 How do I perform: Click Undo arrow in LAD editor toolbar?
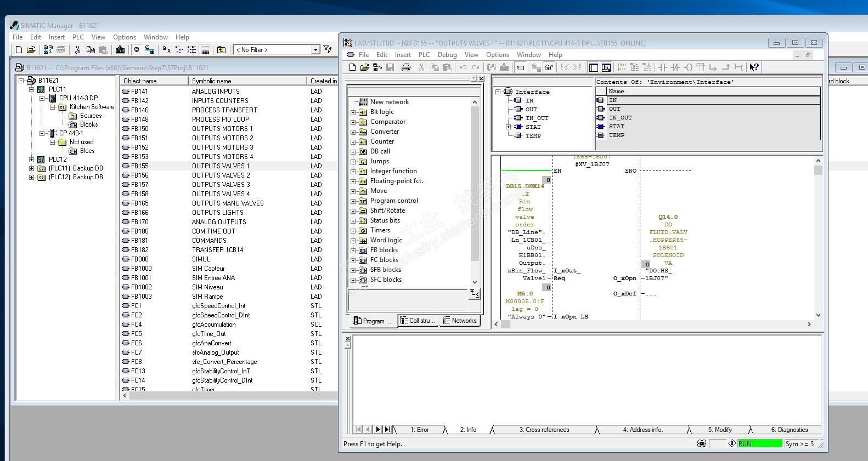[463, 67]
